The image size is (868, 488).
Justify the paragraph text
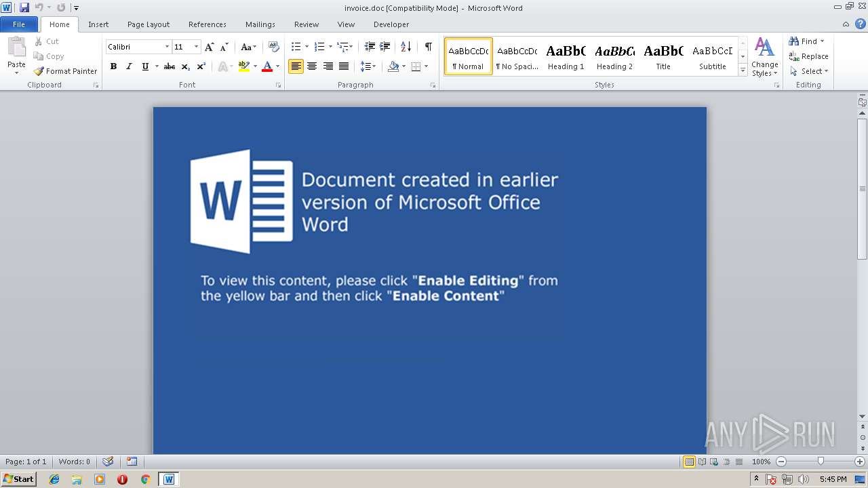pos(344,66)
